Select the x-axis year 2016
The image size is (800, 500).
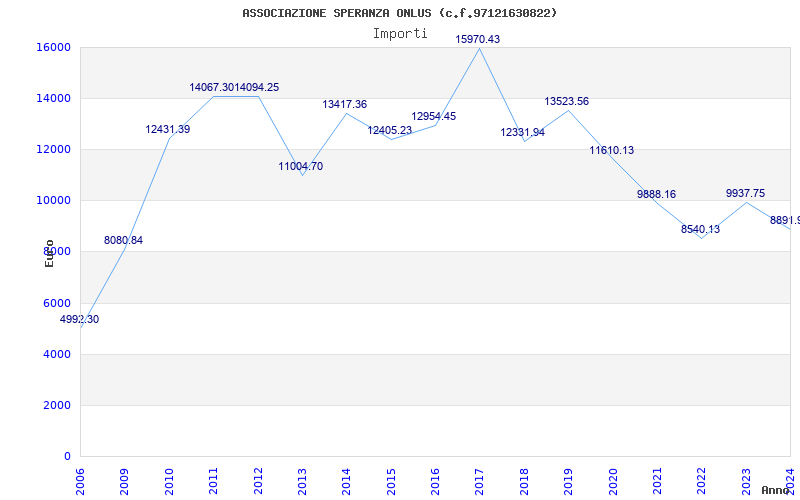pos(435,482)
